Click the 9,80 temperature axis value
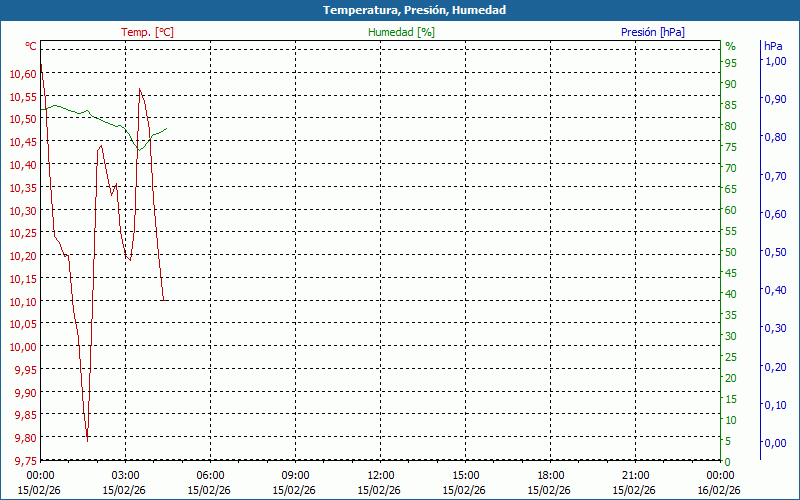Screen dimensions: 800x500 (24, 438)
